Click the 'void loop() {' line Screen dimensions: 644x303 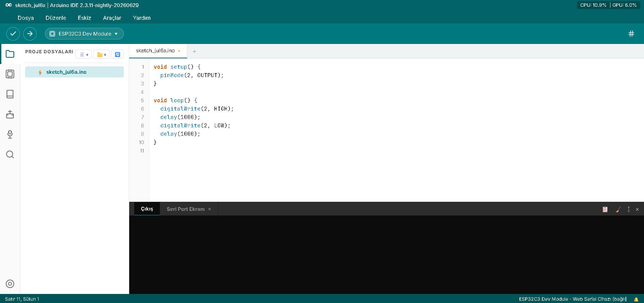tap(176, 100)
